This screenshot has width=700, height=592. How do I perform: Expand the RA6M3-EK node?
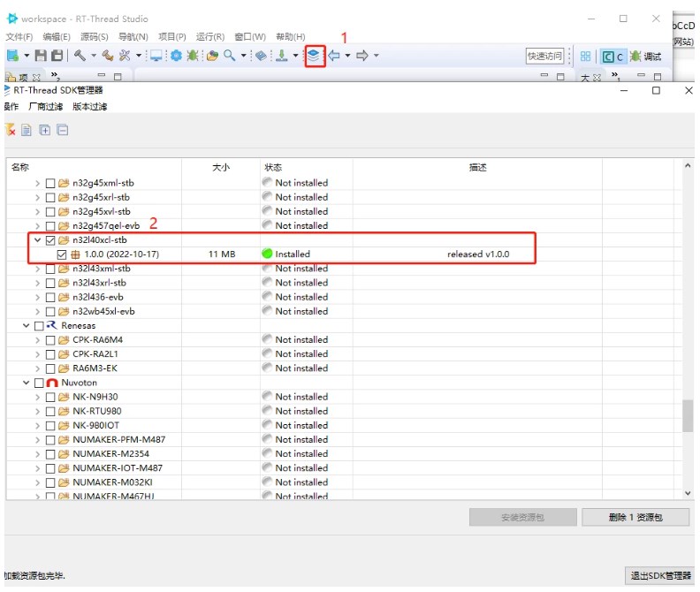(x=37, y=368)
